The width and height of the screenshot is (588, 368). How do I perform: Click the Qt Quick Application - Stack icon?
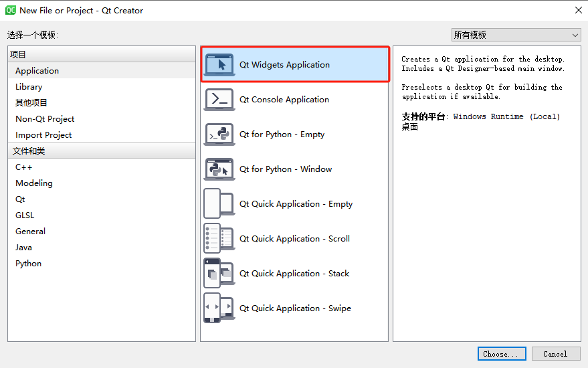click(219, 274)
